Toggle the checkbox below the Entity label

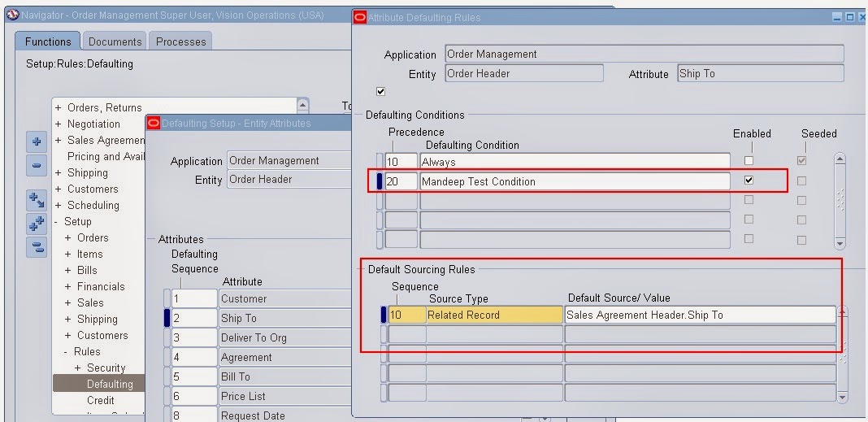click(380, 91)
